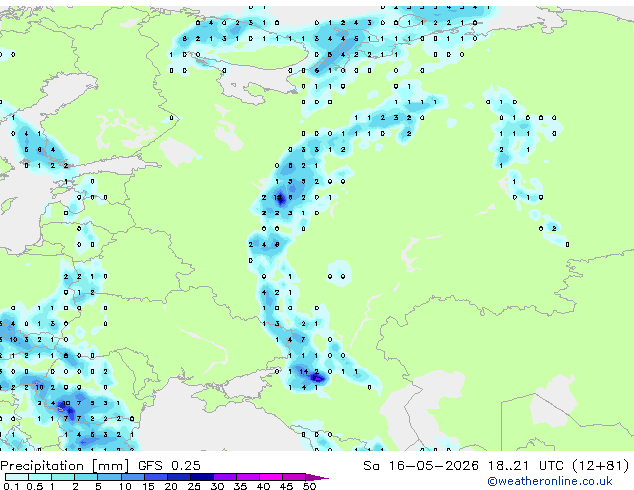Image resolution: width=634 pixels, height=490 pixels.
Task: Click the 0.1–0.5 mm legend swatch
Action: point(17,477)
